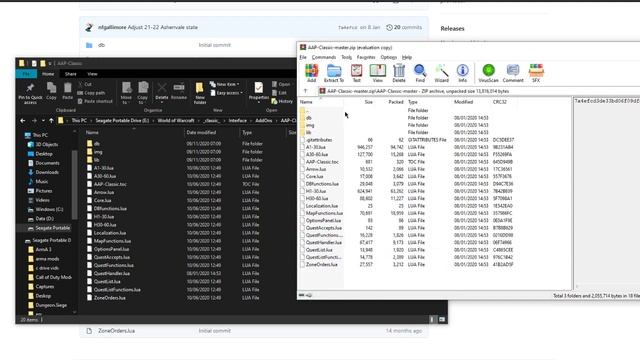
Task: Click the View icon in WinRAR
Action: tap(378, 73)
